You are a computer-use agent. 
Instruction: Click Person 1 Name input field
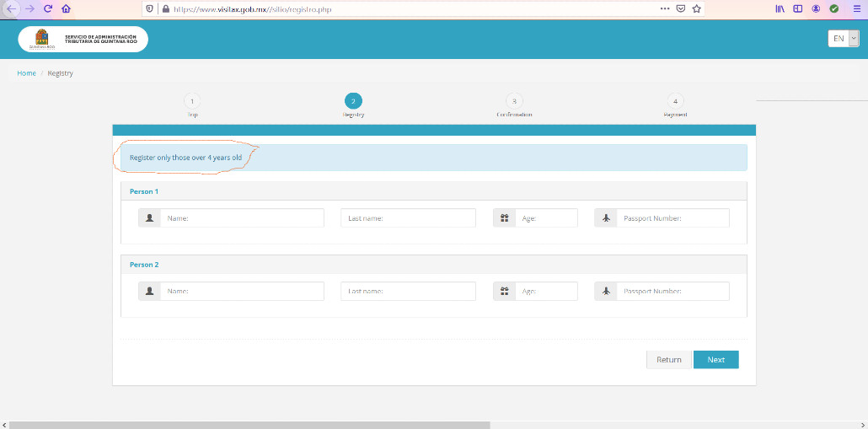coord(242,218)
